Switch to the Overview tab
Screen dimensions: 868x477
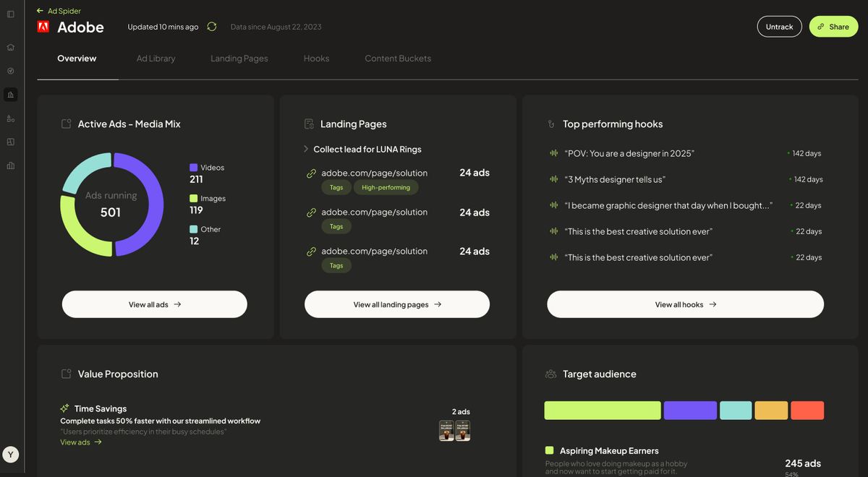point(77,59)
